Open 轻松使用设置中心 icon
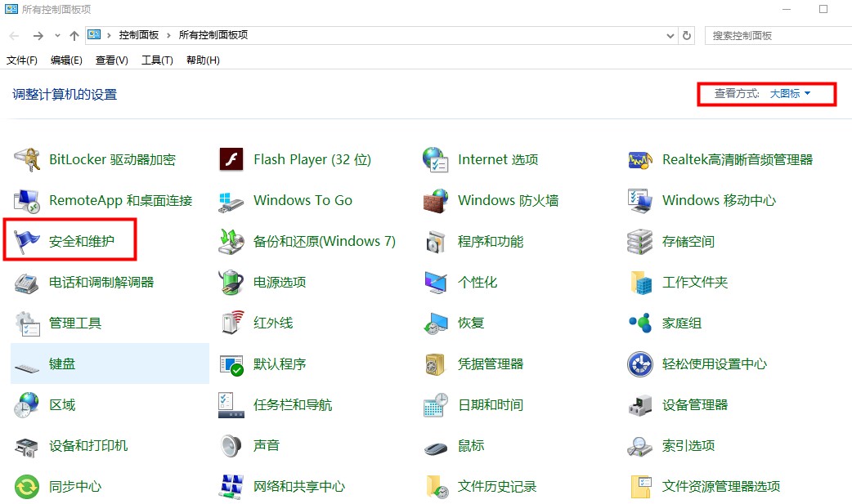 (x=639, y=364)
